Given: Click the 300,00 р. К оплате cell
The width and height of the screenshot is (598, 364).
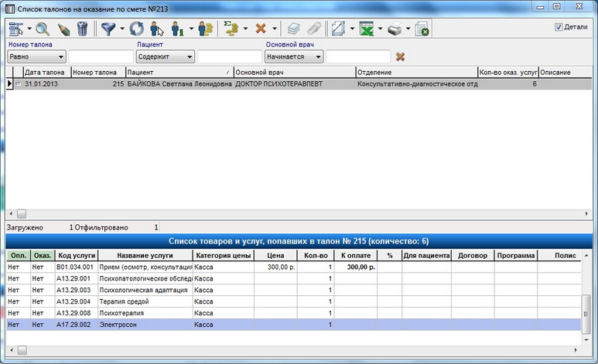Looking at the screenshot, I should tap(355, 267).
